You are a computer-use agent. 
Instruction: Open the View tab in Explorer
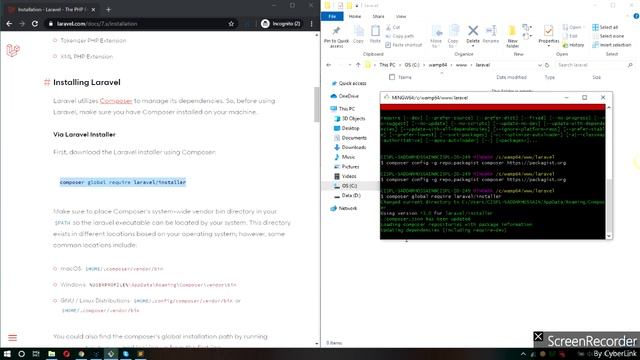[x=401, y=16]
